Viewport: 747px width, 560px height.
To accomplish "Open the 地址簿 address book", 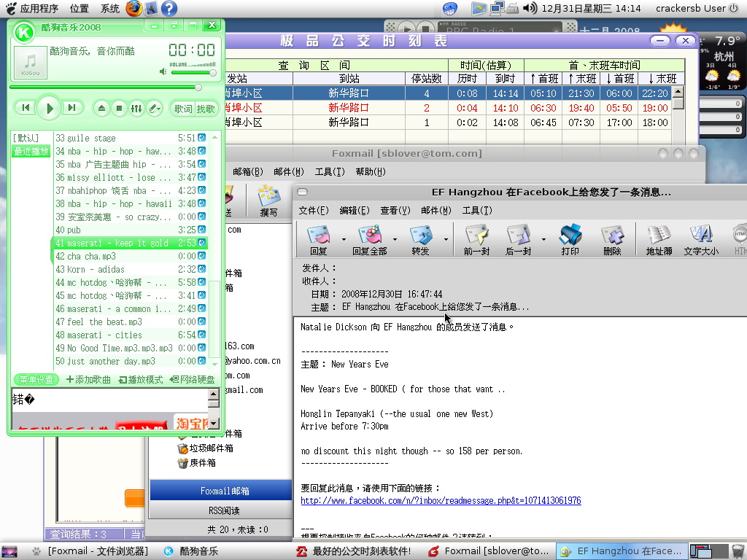I will 659,239.
